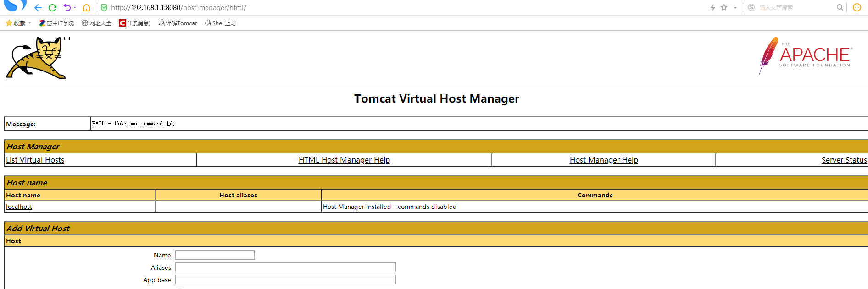Focus the Name input field
This screenshot has width=868, height=289.
click(215, 255)
